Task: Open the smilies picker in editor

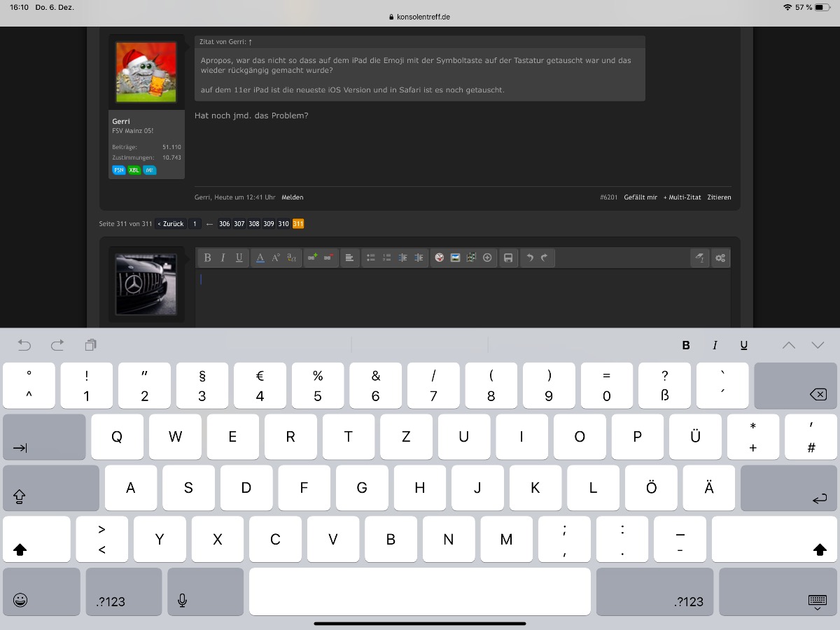Action: point(439,258)
